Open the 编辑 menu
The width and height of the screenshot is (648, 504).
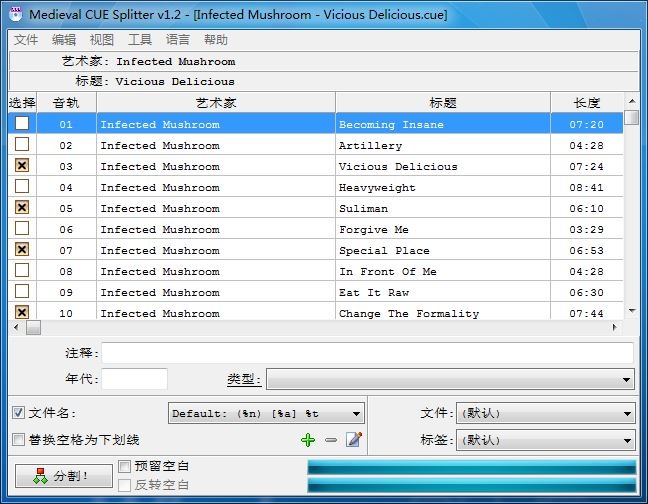coord(64,40)
